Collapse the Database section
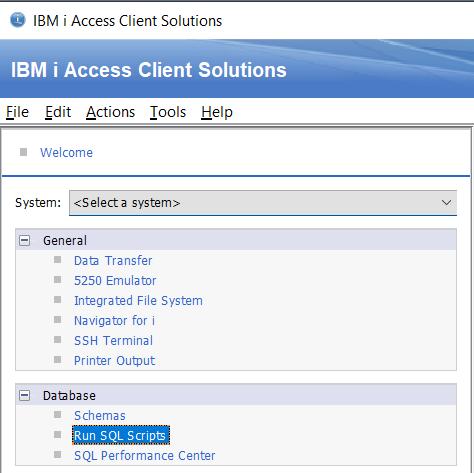Screen dimensions: 474x473 [24, 395]
